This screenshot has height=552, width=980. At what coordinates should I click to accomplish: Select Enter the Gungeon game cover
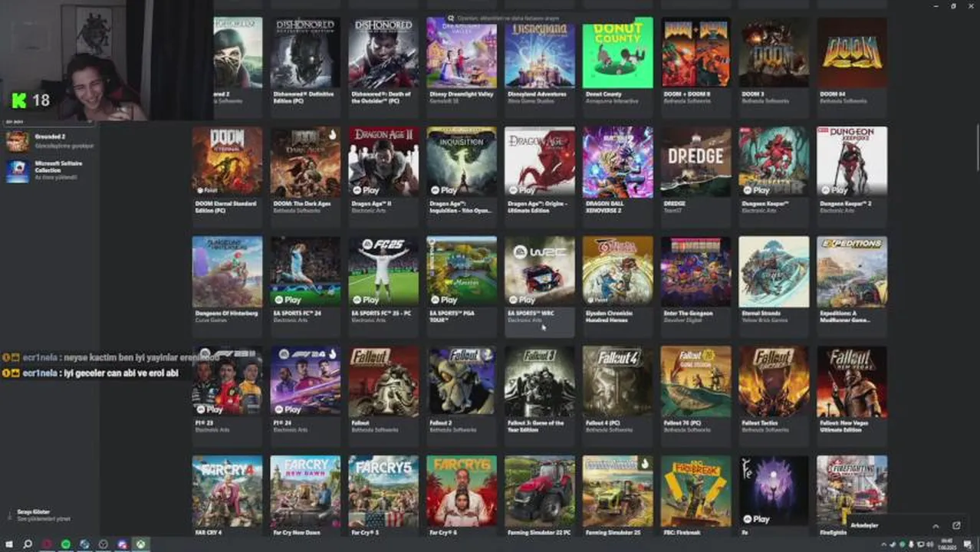pyautogui.click(x=696, y=271)
